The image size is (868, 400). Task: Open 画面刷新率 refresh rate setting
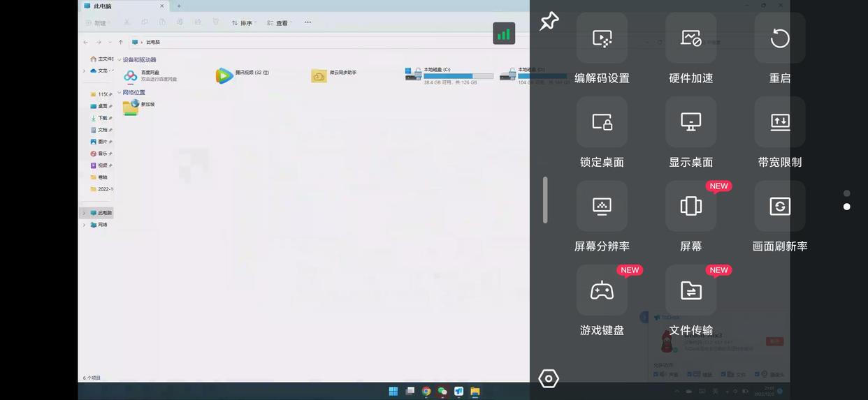[780, 206]
